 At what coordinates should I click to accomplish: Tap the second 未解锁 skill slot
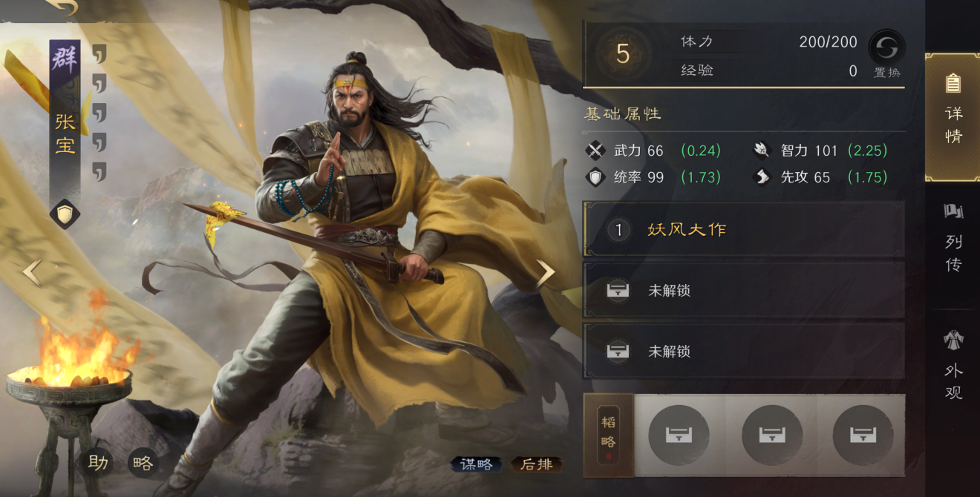[x=745, y=351]
